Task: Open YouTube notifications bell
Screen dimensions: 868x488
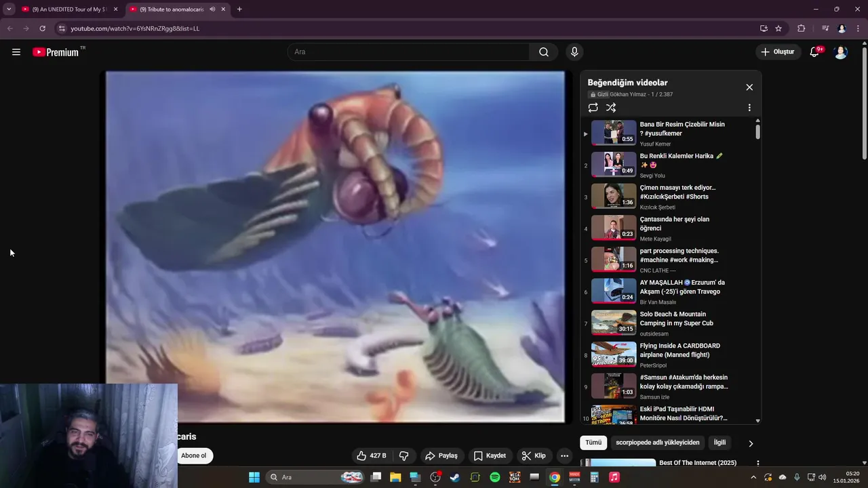Action: tap(815, 52)
